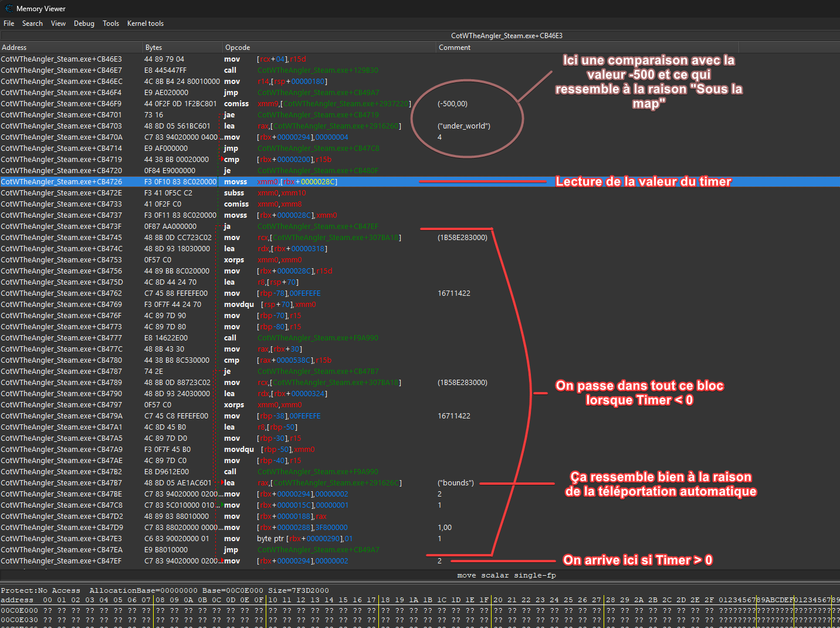Viewport: 840px width, 628px height.
Task: Select the disassembly row at address CB46E3
Action: coord(420,59)
